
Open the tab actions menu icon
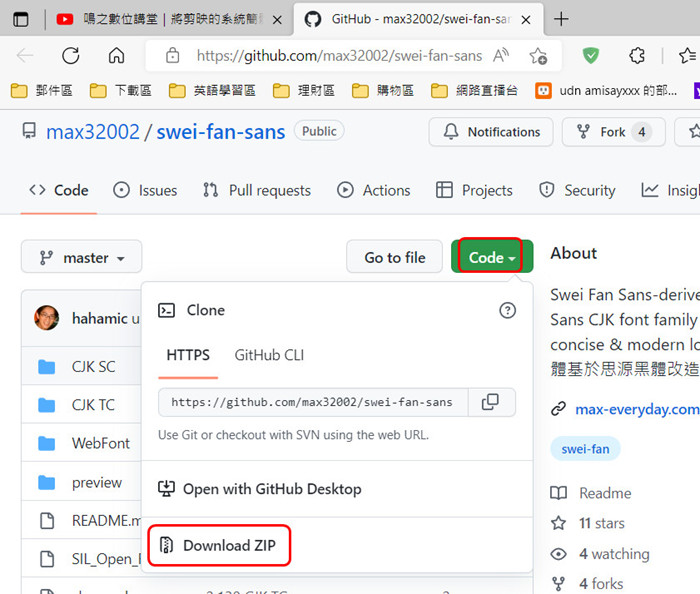[x=21, y=19]
